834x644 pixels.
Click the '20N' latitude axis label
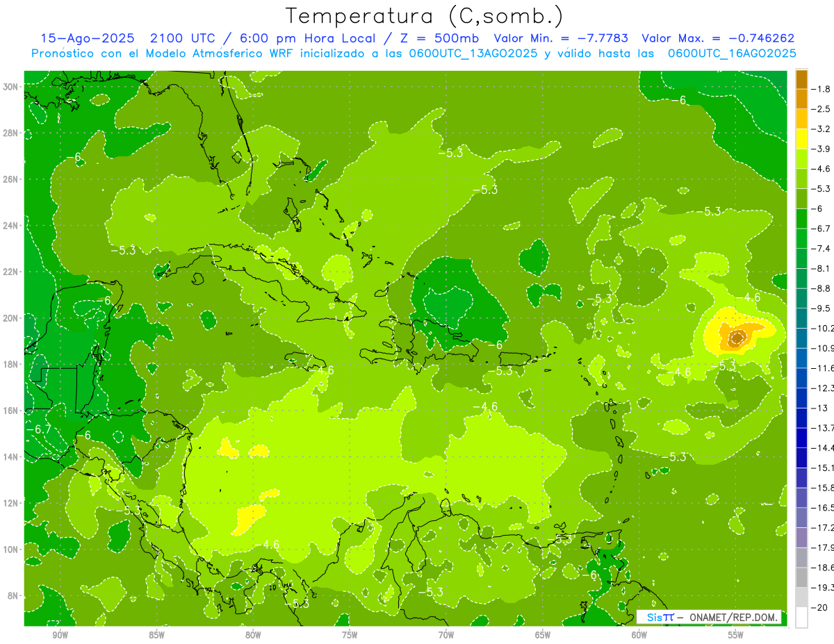click(x=10, y=318)
